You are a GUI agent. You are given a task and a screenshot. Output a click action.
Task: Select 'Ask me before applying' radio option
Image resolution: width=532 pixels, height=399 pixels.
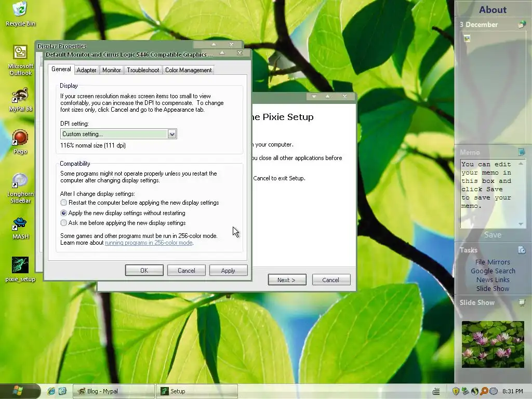[63, 223]
